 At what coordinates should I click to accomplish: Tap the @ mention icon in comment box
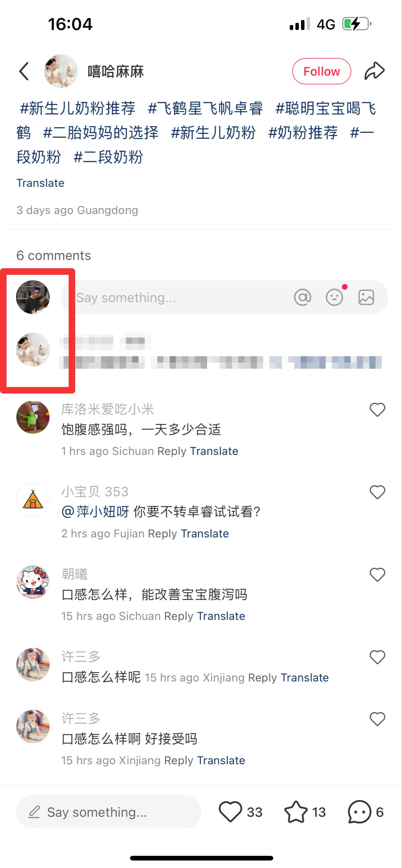[x=302, y=297]
